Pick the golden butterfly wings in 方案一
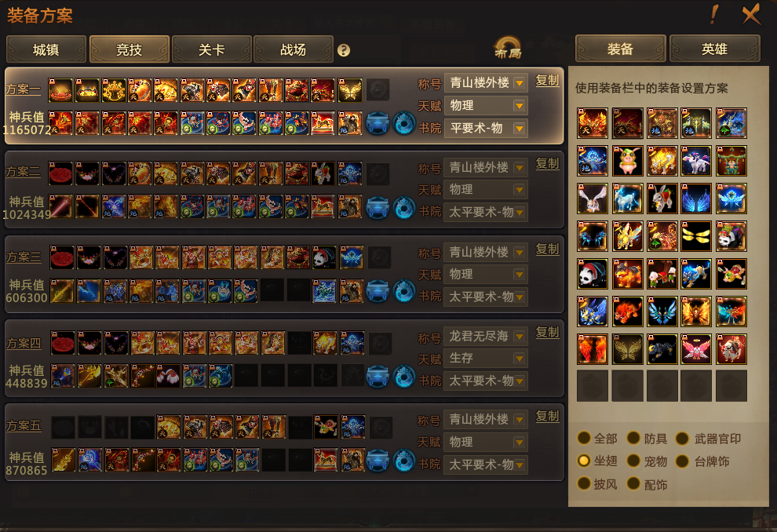This screenshot has width=777, height=532. [350, 90]
